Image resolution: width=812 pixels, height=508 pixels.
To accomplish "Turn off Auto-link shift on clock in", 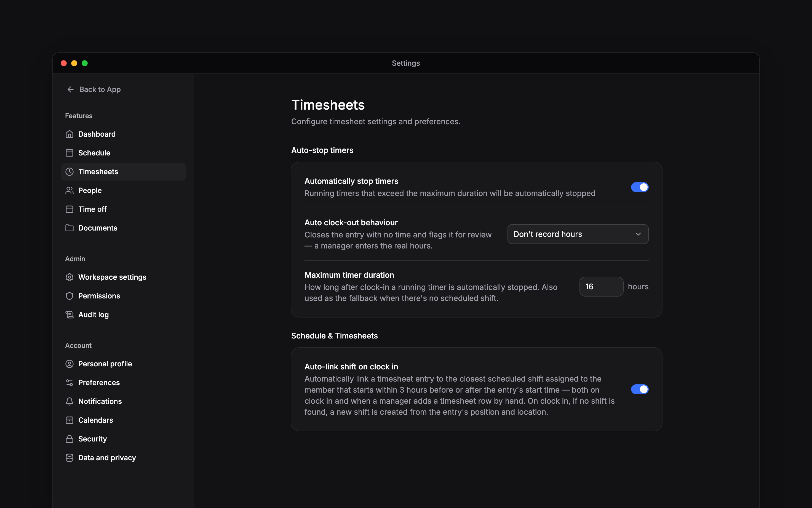I will (x=640, y=389).
